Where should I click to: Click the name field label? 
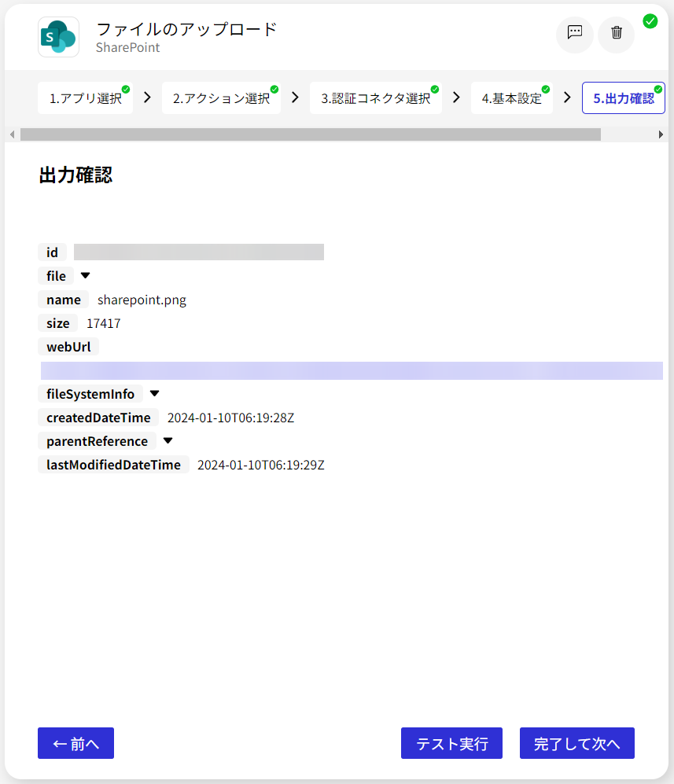[x=64, y=300]
